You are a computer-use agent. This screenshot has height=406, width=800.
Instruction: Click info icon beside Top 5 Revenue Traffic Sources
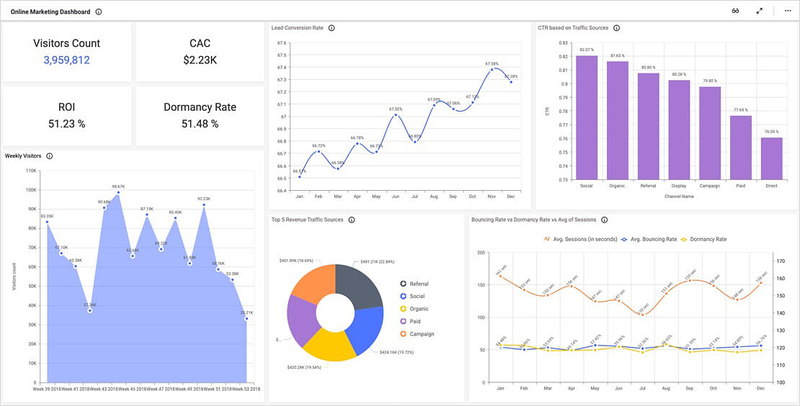coord(352,220)
